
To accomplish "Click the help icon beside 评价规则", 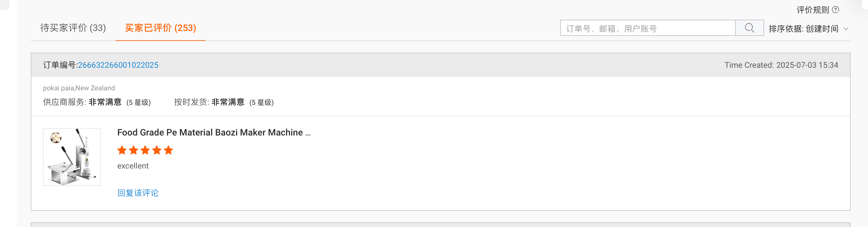I will 835,10.
